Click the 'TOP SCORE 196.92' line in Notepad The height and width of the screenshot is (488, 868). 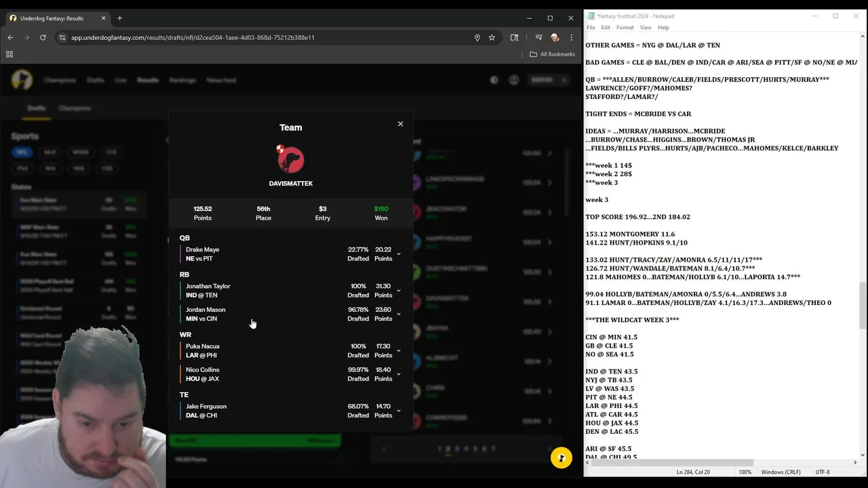click(638, 217)
